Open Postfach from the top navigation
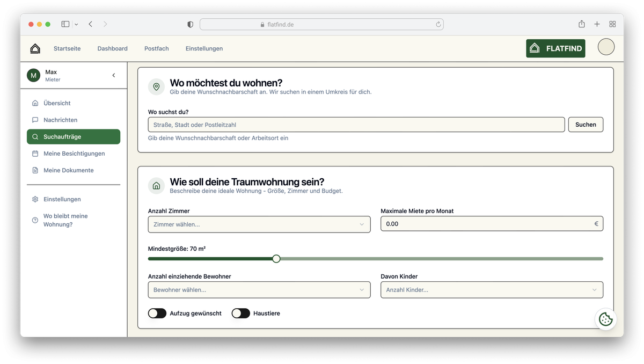The height and width of the screenshot is (364, 644). click(x=156, y=48)
